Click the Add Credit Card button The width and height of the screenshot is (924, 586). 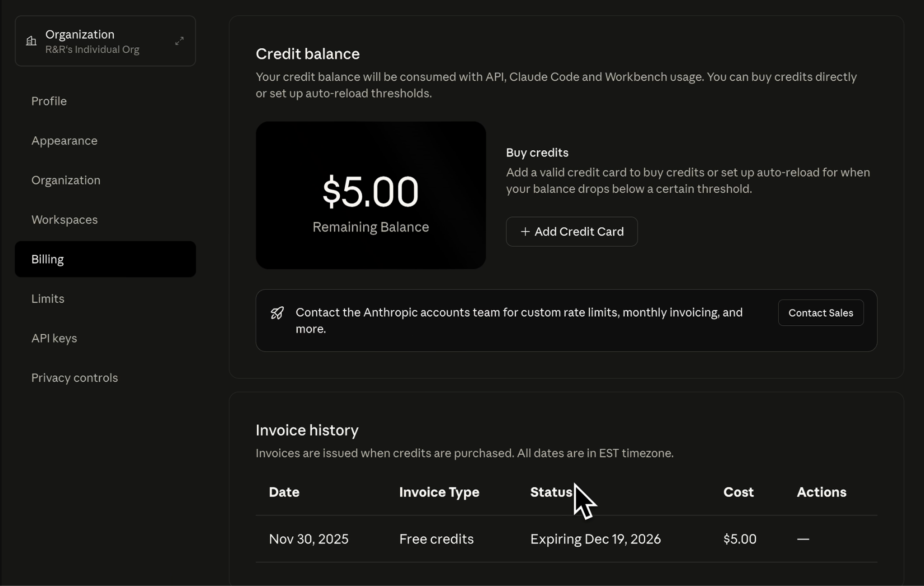click(572, 231)
